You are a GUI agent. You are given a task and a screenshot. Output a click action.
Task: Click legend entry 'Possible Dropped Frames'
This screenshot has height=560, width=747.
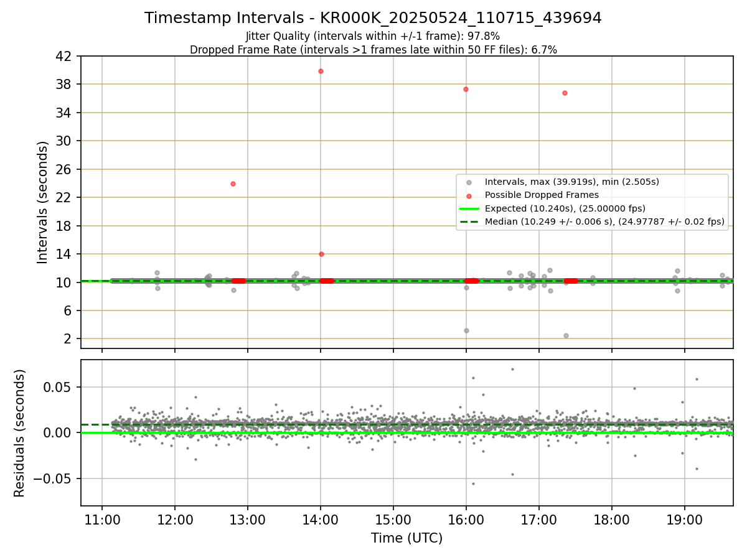click(x=542, y=195)
